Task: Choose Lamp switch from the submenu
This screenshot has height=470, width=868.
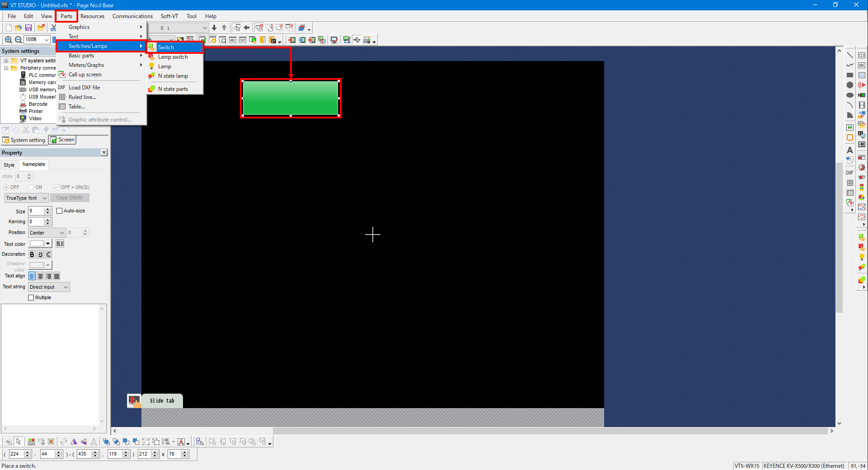Action: tap(173, 57)
